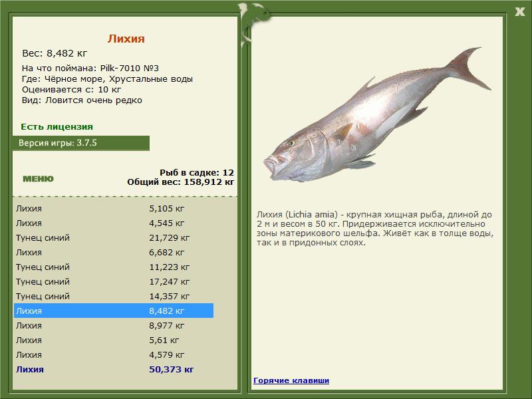Select the Лихия 6,682 кг entry
Viewport: 532px width, 399px height.
tap(114, 253)
